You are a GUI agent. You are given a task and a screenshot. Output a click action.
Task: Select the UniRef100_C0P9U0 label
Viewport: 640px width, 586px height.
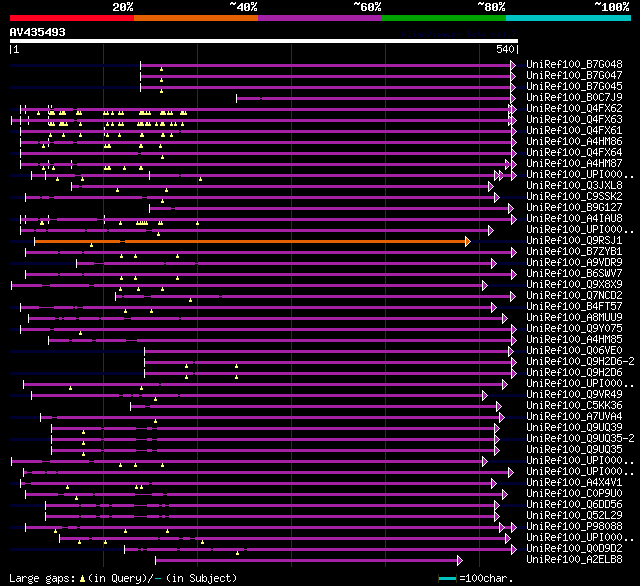click(x=574, y=494)
